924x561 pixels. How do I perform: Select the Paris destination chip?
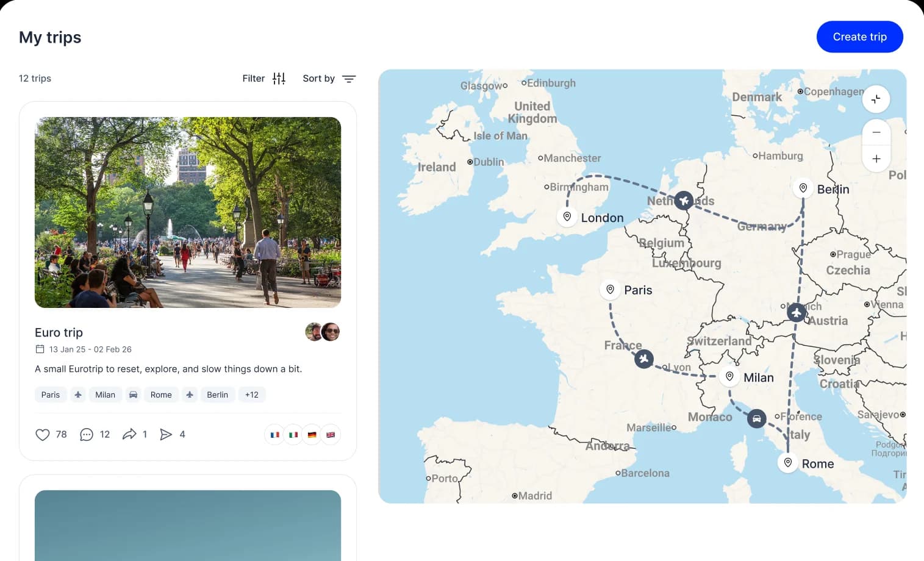tap(51, 395)
